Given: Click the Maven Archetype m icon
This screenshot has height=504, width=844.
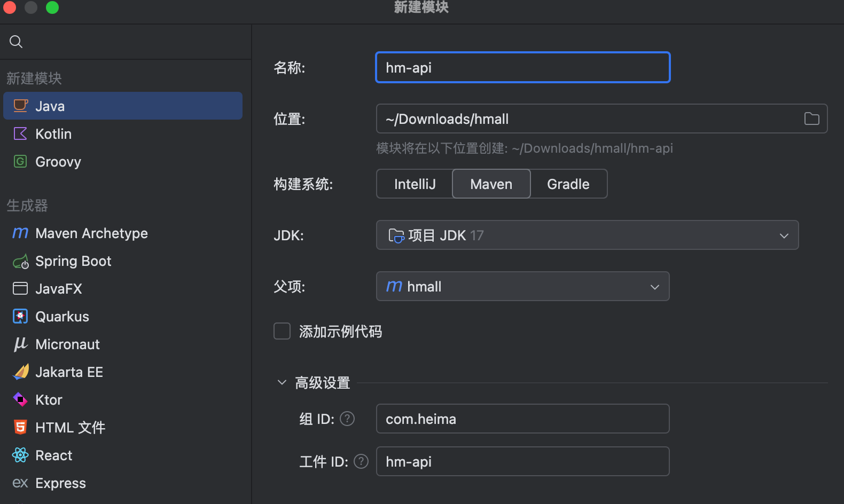Looking at the screenshot, I should [x=20, y=233].
